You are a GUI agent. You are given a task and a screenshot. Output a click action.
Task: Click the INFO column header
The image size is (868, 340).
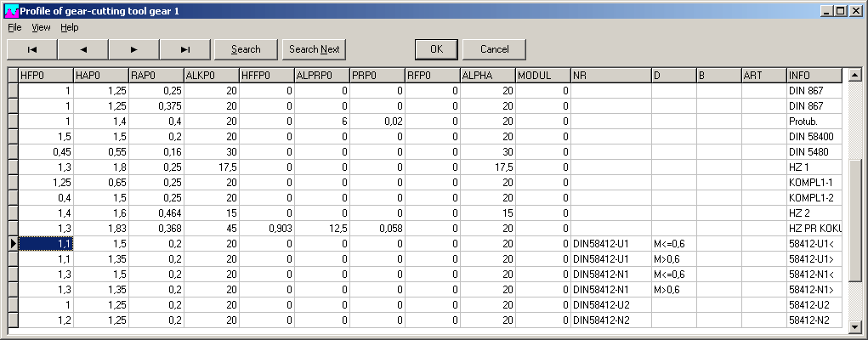click(x=814, y=76)
